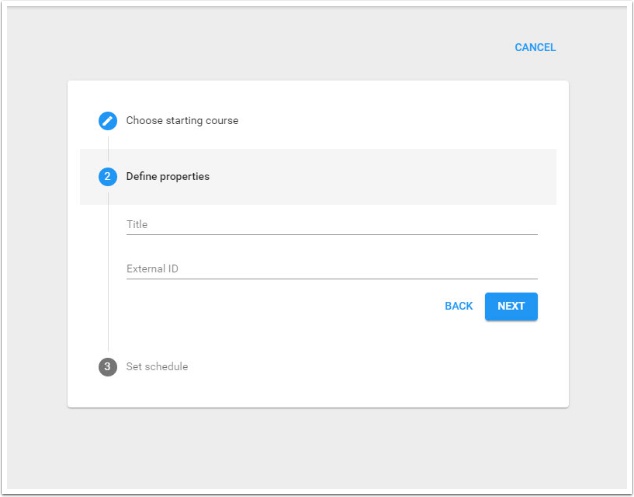Click the underline beneath the External ID field
The width and height of the screenshot is (634, 497).
331,278
